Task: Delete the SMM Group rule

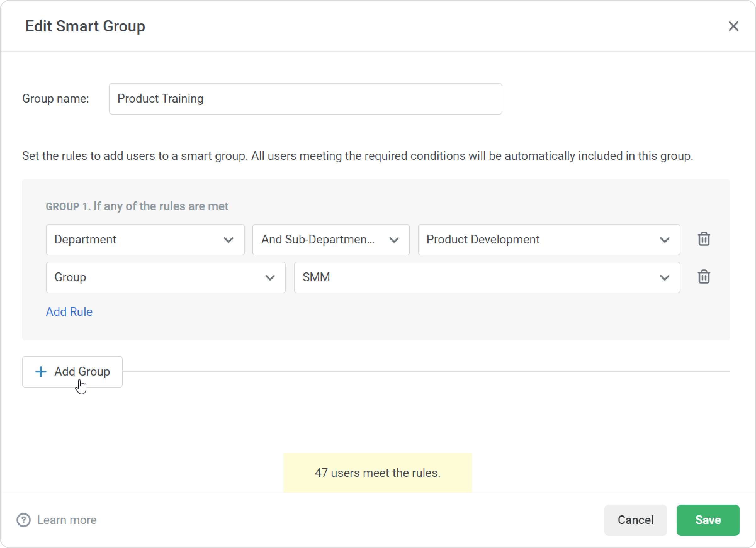Action: 704,277
